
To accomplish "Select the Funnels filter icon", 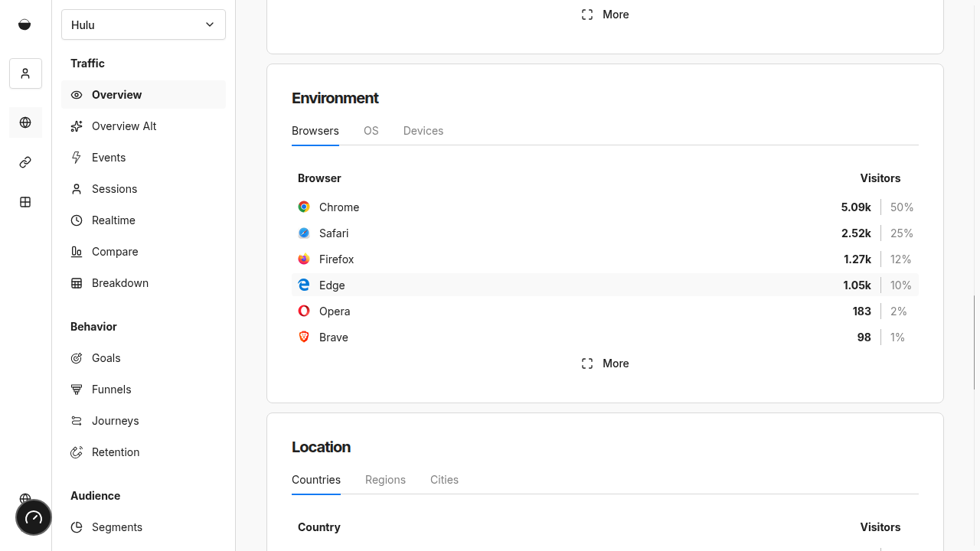I will (x=77, y=390).
